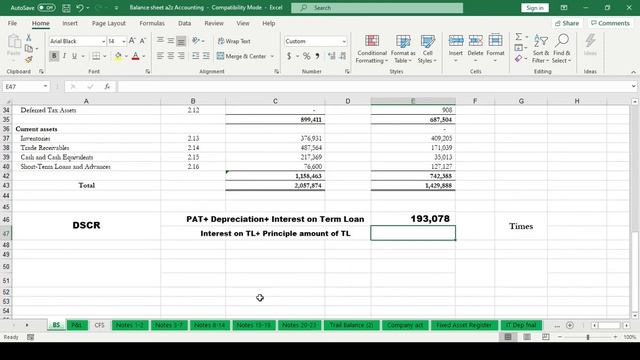Toggle Italic formatting
The width and height of the screenshot is (640, 360).
click(x=64, y=56)
